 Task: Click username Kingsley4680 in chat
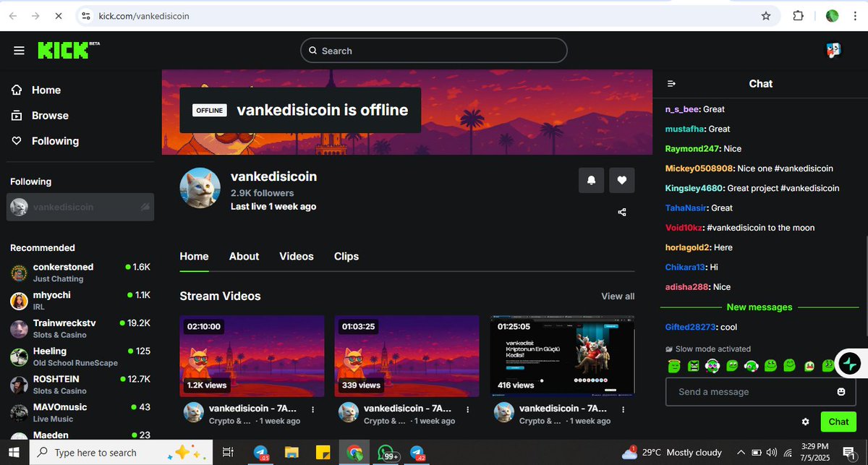[694, 188]
